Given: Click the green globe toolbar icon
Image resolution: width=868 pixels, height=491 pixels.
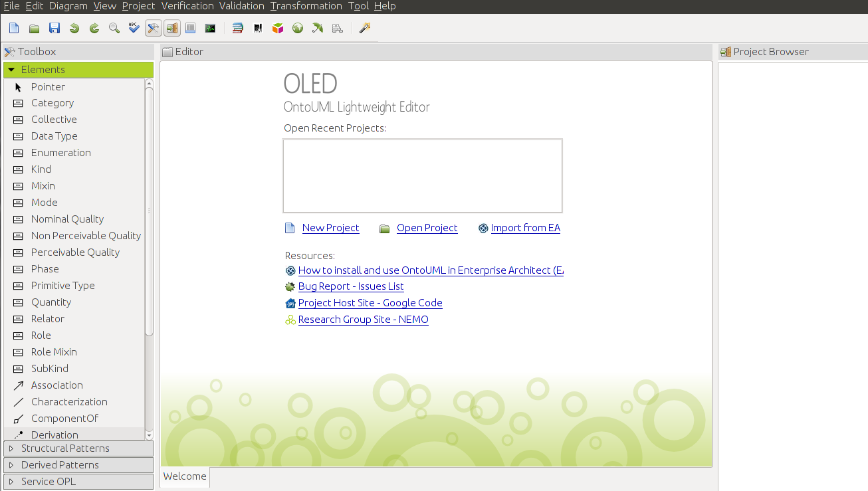Looking at the screenshot, I should [x=298, y=28].
